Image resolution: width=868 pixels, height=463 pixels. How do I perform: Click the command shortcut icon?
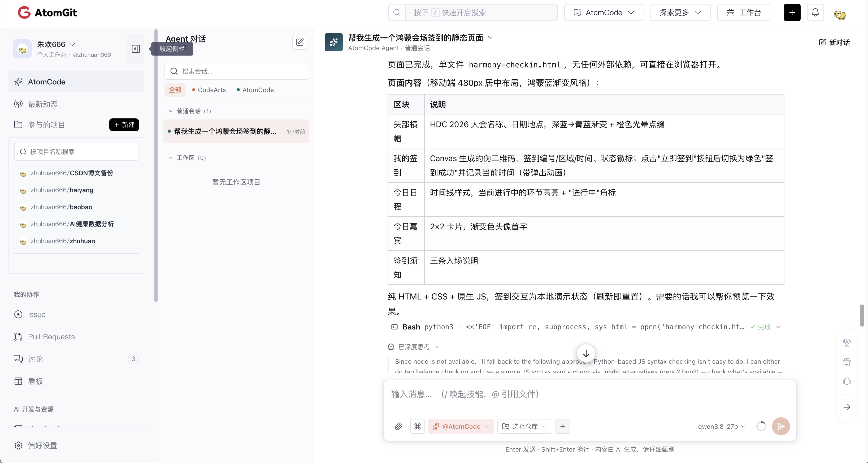(418, 426)
